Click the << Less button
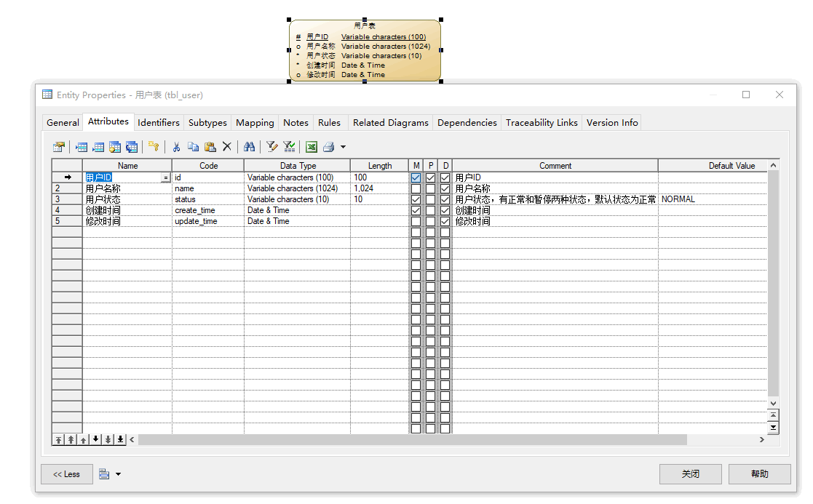The image size is (813, 504). (67, 474)
